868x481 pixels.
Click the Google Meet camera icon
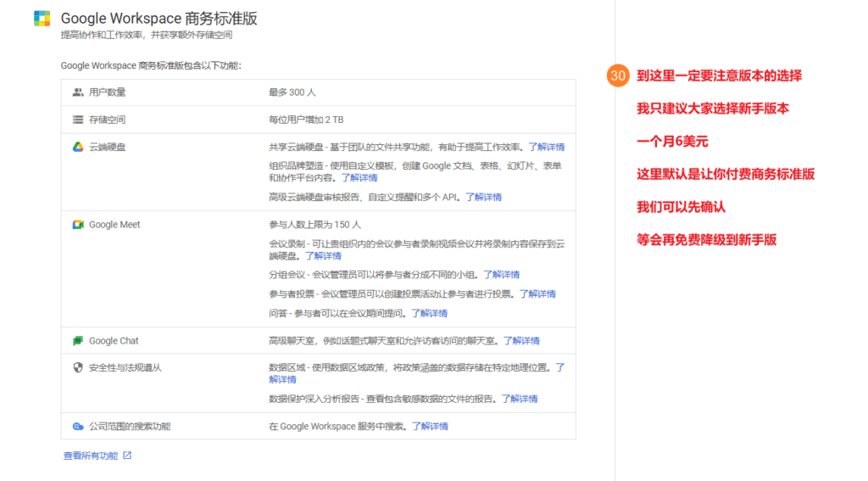pyautogui.click(x=78, y=225)
